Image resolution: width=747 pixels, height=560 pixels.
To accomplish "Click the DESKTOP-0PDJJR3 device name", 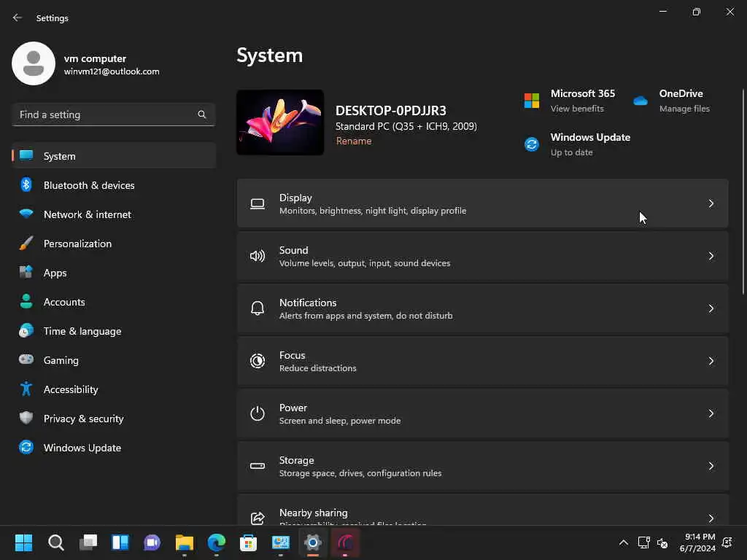I will (391, 111).
